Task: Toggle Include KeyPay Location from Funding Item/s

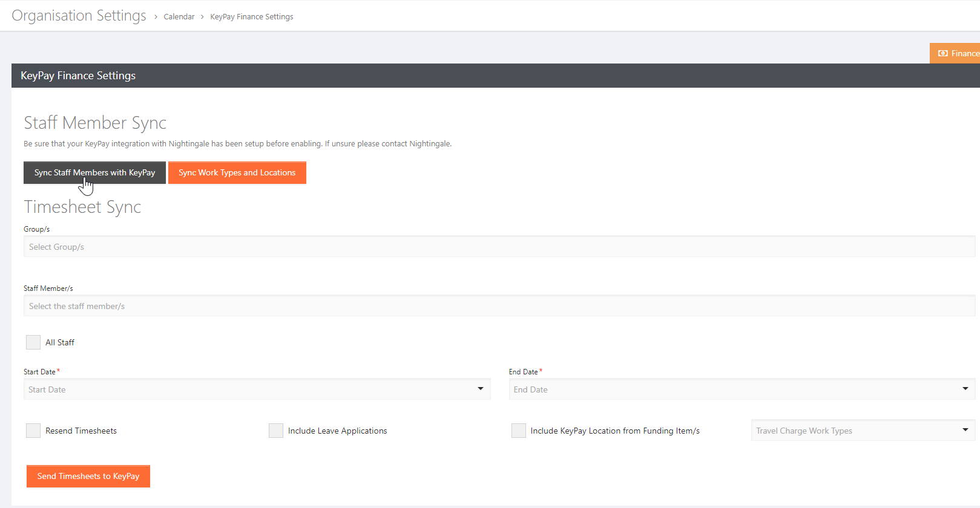Action: coord(519,431)
